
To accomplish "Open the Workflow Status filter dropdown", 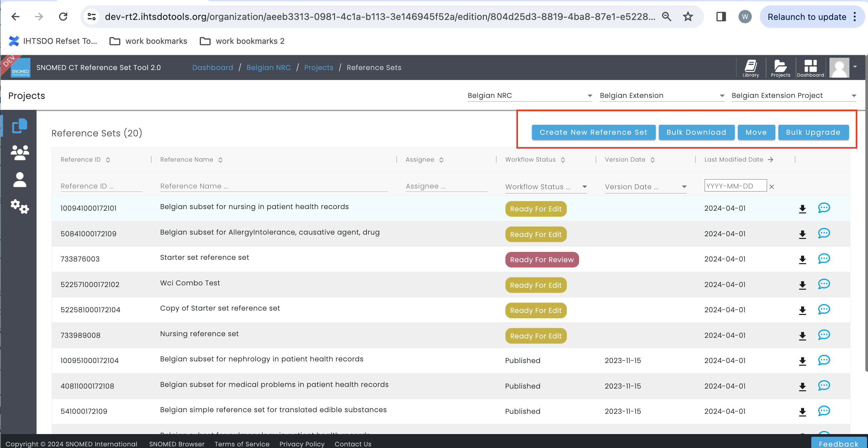I will (x=546, y=187).
